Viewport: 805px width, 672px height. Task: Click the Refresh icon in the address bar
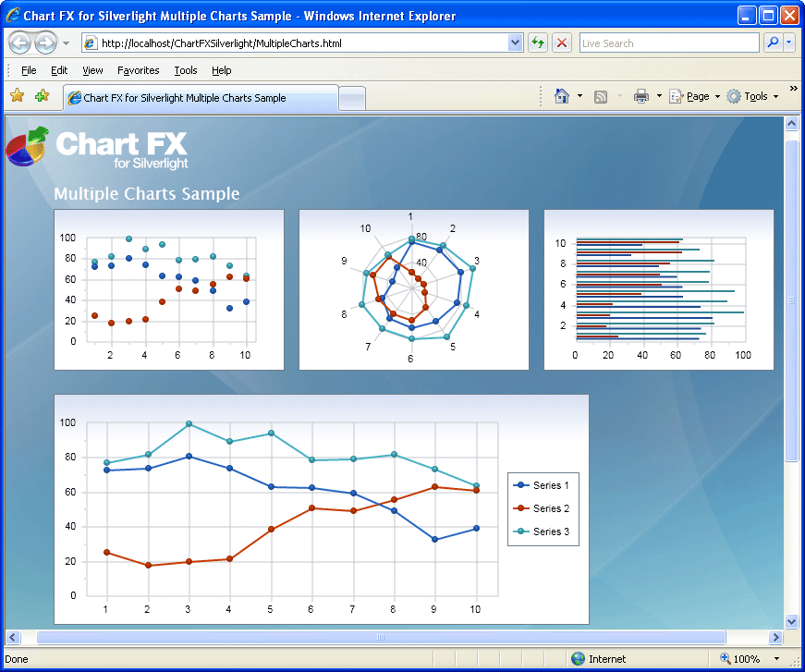(x=537, y=43)
